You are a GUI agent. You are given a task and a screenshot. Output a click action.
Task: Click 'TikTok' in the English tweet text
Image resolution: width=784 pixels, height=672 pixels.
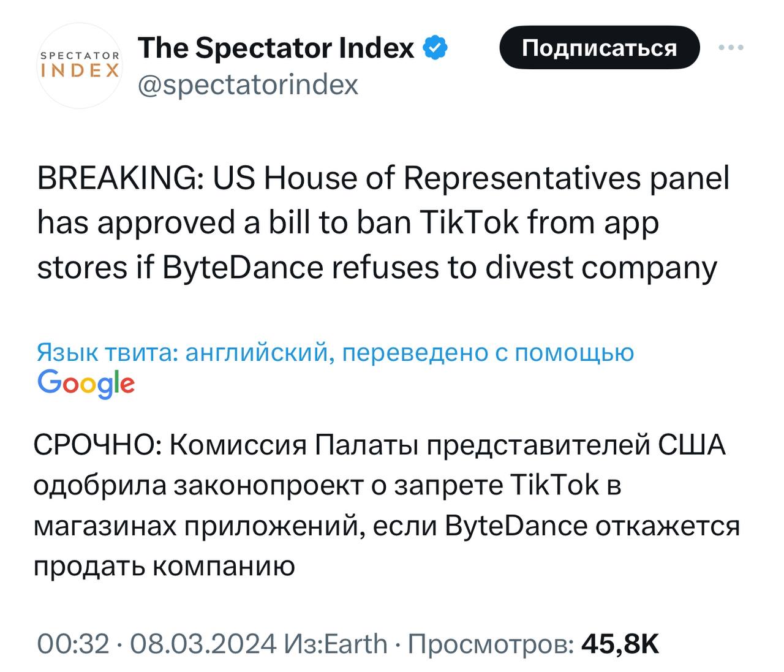click(469, 223)
